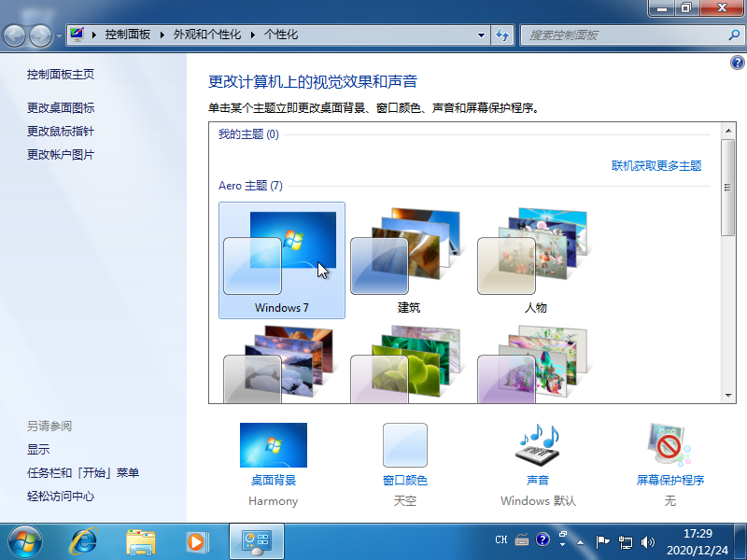Image resolution: width=747 pixels, height=560 pixels.
Task: Open 屏幕保护程序 settings via its icon
Action: 669,445
